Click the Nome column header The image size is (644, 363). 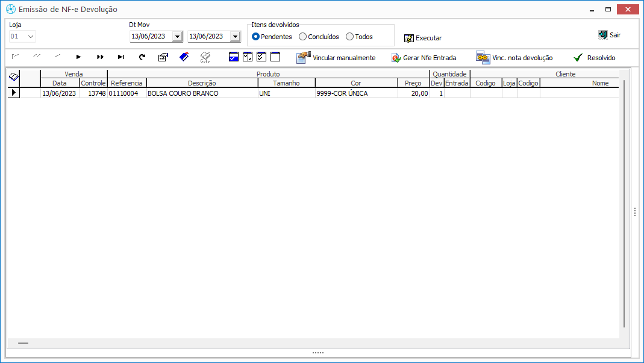click(x=580, y=83)
